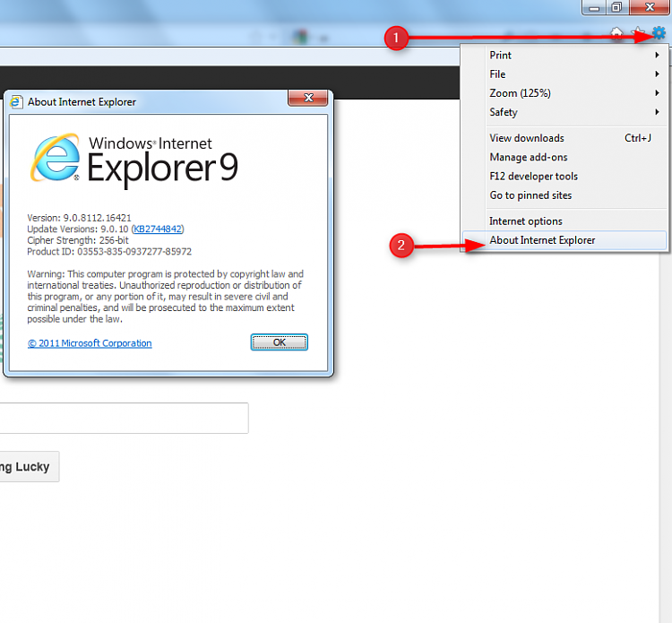Click Internet Explorer icon in dialog title

point(16,102)
